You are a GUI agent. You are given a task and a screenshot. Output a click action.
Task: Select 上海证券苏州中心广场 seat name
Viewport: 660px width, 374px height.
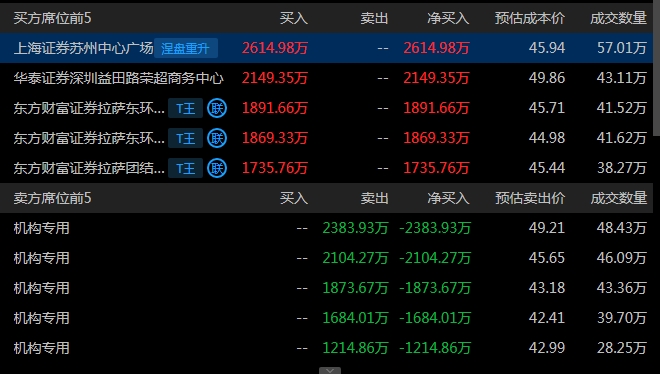[x=83, y=48]
